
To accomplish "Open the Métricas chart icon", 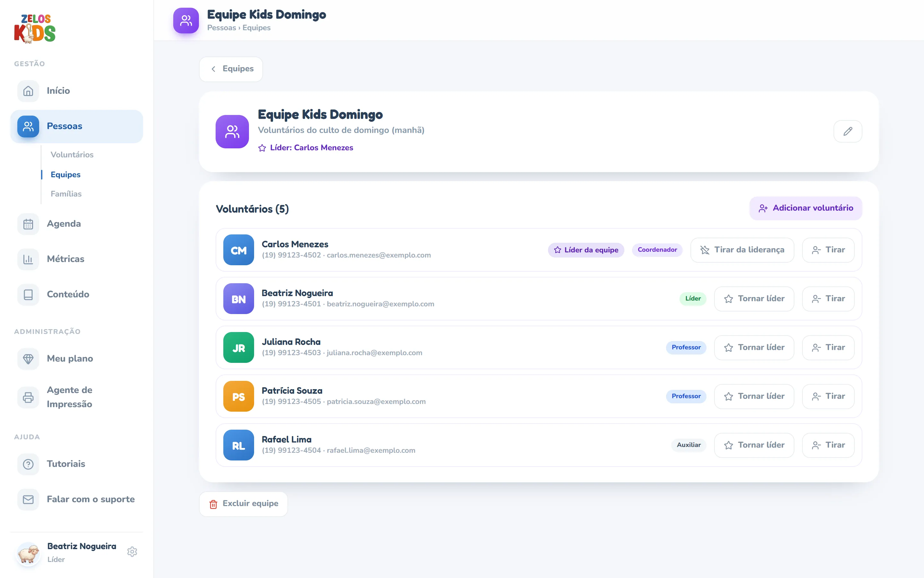I will pos(28,259).
